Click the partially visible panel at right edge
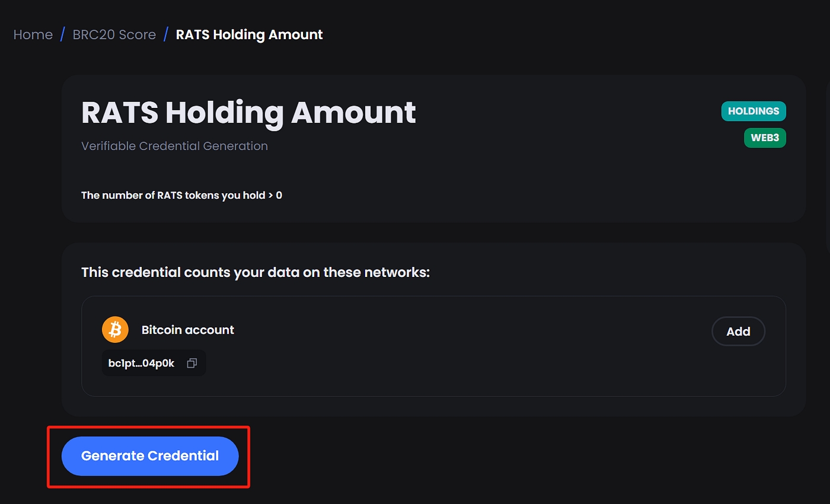Screen dimensions: 830x504 pyautogui.click(x=828, y=166)
